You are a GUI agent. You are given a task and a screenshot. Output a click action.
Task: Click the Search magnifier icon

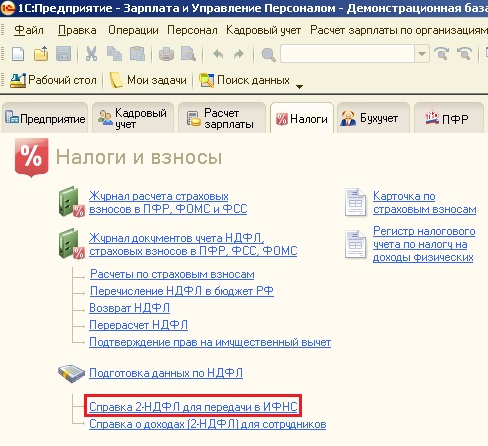click(x=268, y=54)
